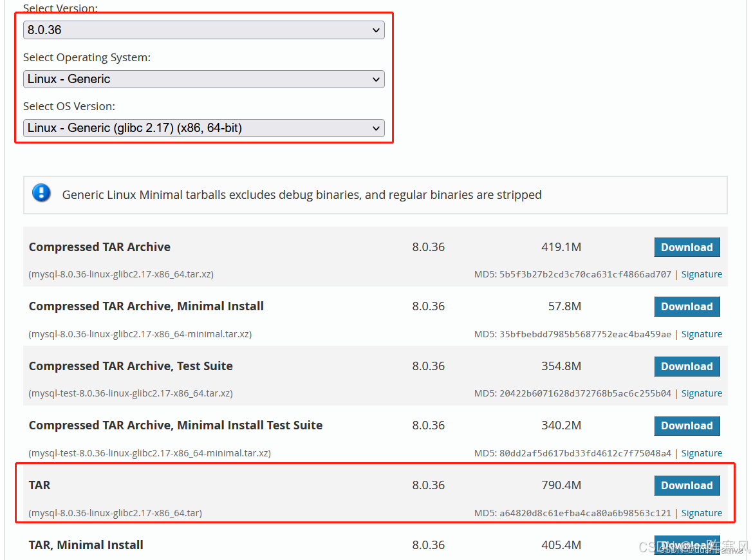Click filename (mysql-8.0.36-linux-glibc2.17-x86_64.tar)

(115, 513)
